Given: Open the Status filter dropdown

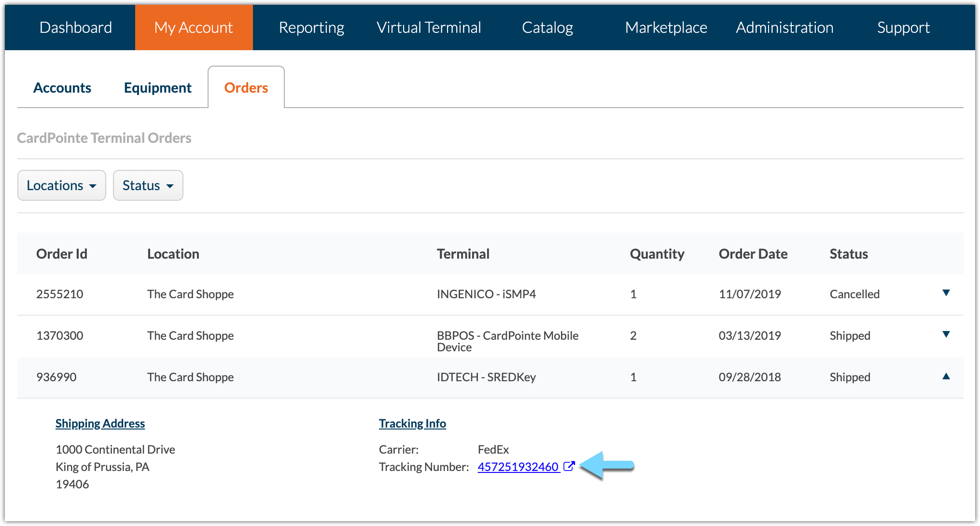Looking at the screenshot, I should click(x=148, y=185).
